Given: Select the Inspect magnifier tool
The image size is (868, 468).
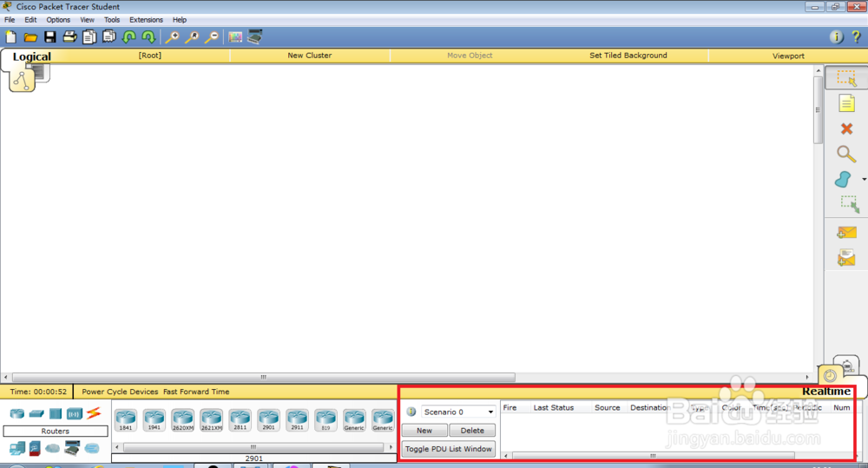Looking at the screenshot, I should pyautogui.click(x=845, y=154).
